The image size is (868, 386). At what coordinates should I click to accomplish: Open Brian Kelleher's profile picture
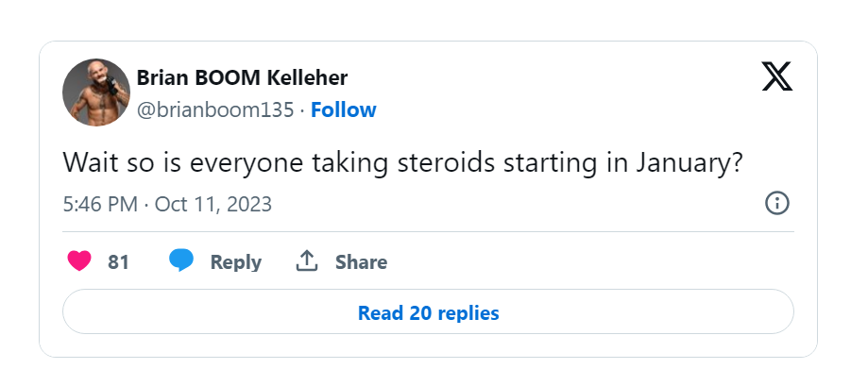pos(95,92)
